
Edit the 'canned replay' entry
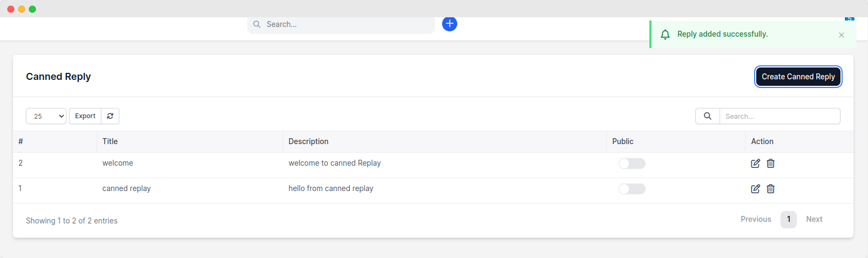point(755,189)
